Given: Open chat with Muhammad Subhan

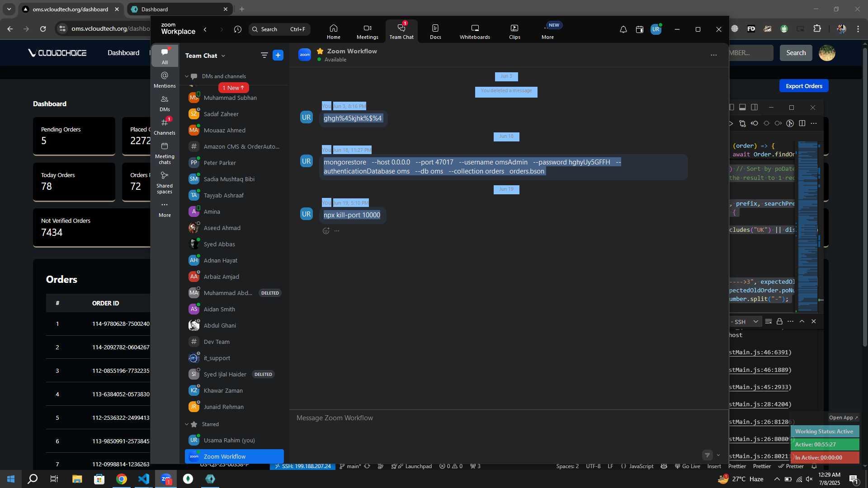Looking at the screenshot, I should pos(234,98).
